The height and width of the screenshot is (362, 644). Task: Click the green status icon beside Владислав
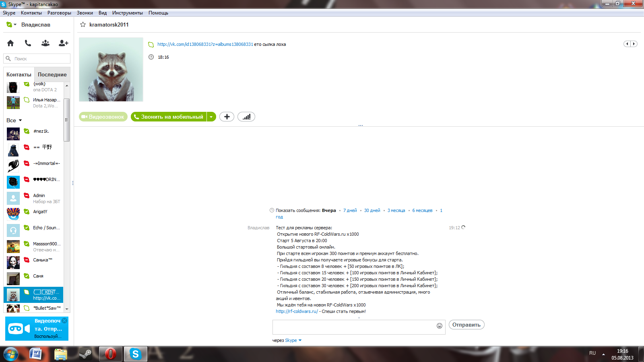point(9,25)
